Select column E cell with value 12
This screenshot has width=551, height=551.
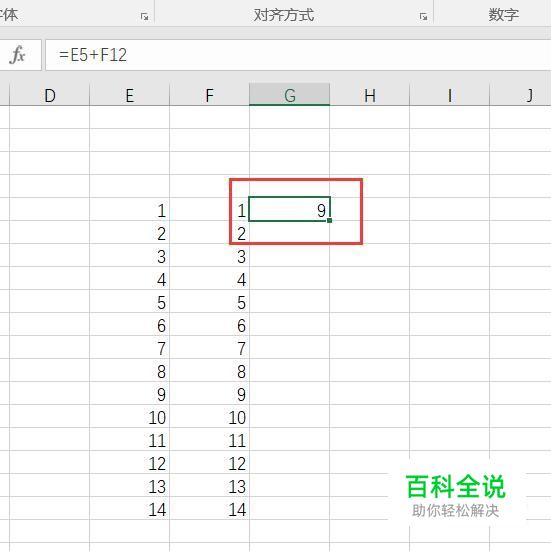pyautogui.click(x=130, y=462)
